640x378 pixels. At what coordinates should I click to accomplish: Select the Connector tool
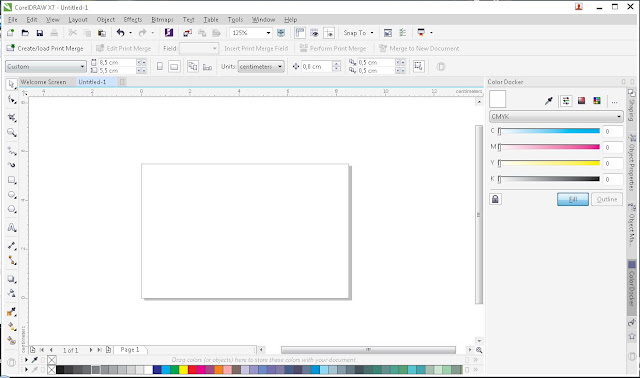coord(12,260)
